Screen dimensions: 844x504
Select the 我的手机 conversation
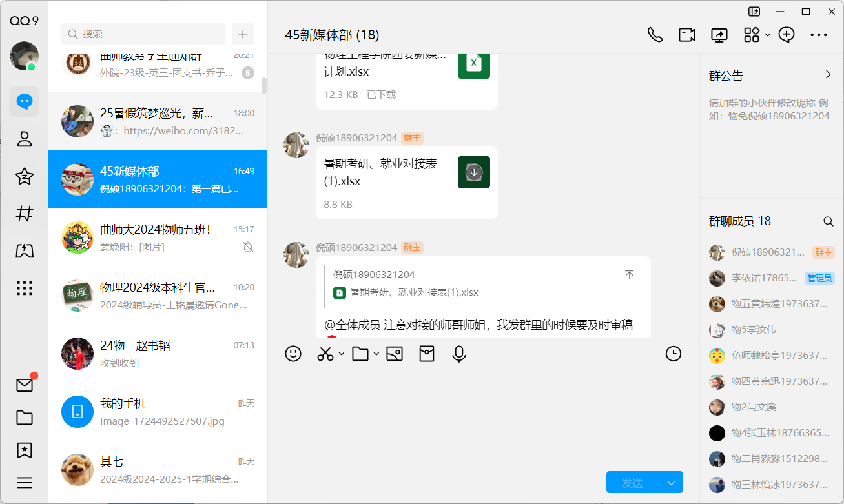tap(158, 412)
